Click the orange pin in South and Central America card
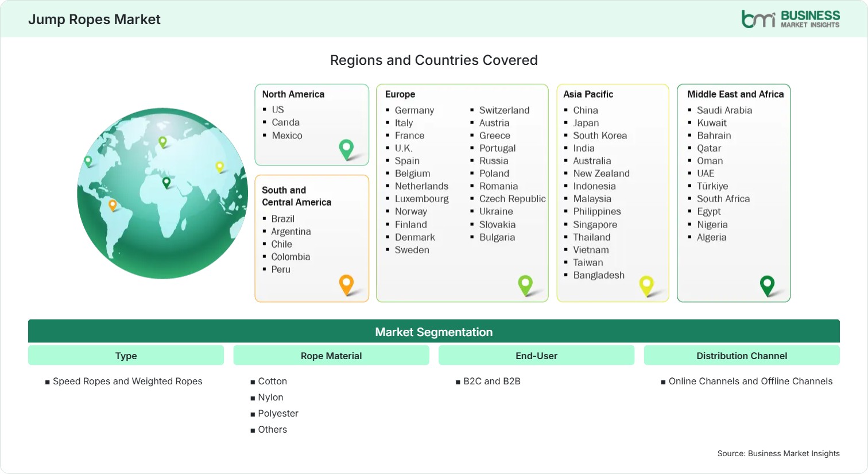This screenshot has width=868, height=474. click(346, 285)
